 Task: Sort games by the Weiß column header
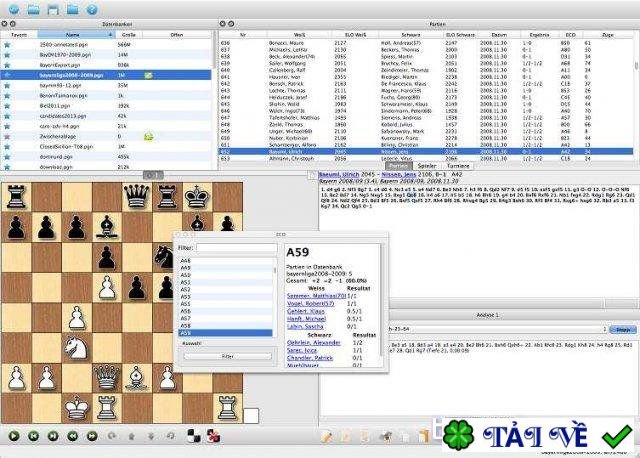click(x=300, y=35)
